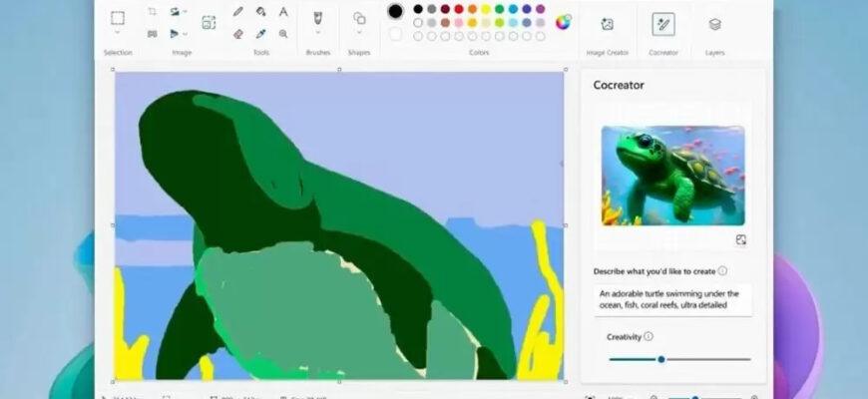Open the Layers panel
868x399 pixels.
pos(714,24)
